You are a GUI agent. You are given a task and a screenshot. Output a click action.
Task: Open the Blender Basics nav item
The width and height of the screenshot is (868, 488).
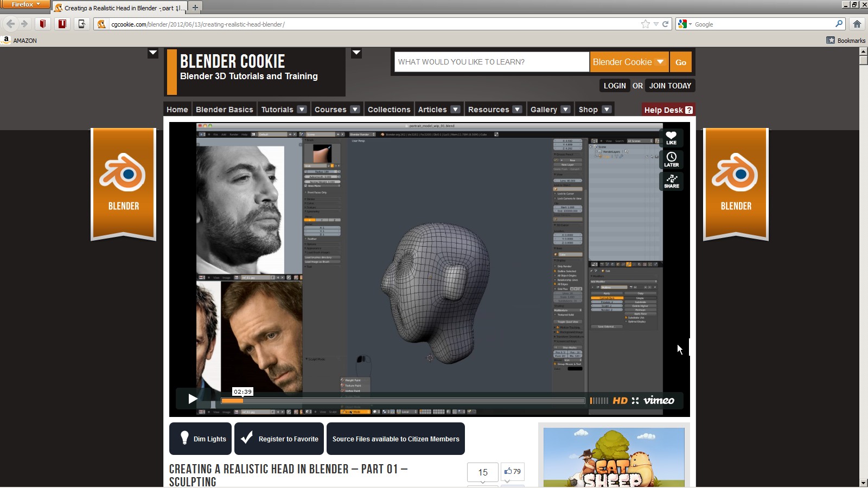tap(225, 109)
